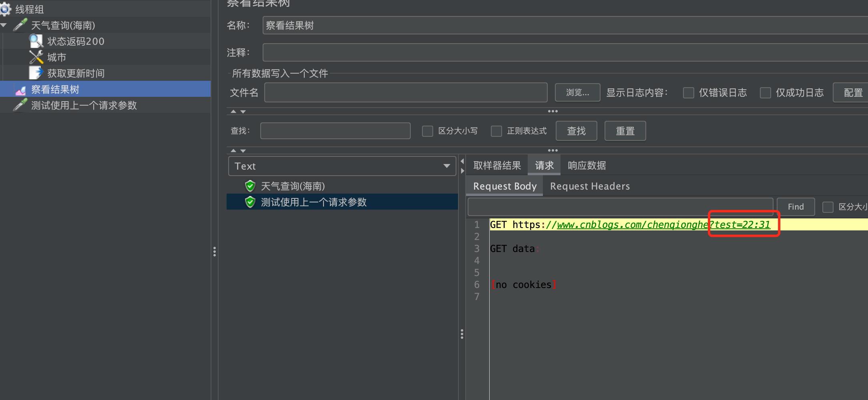Click the 配置 configure button
868x400 pixels.
pos(851,92)
